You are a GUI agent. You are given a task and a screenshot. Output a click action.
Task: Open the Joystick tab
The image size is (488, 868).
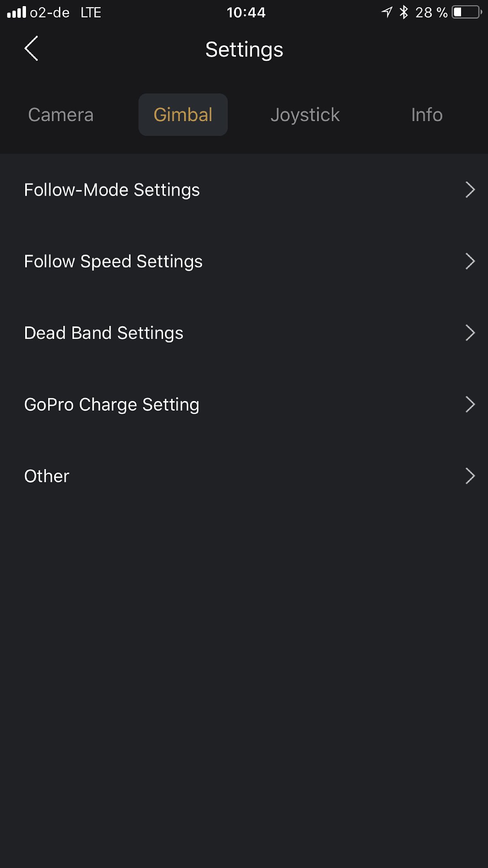click(x=305, y=115)
